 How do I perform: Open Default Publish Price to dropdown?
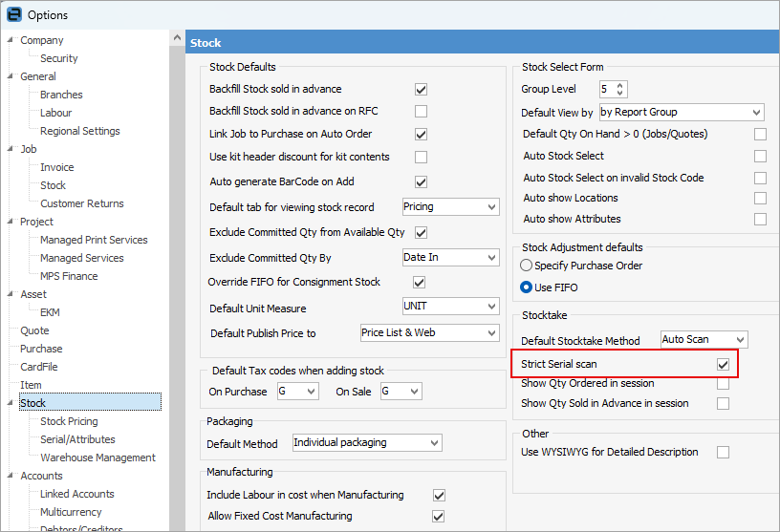430,333
